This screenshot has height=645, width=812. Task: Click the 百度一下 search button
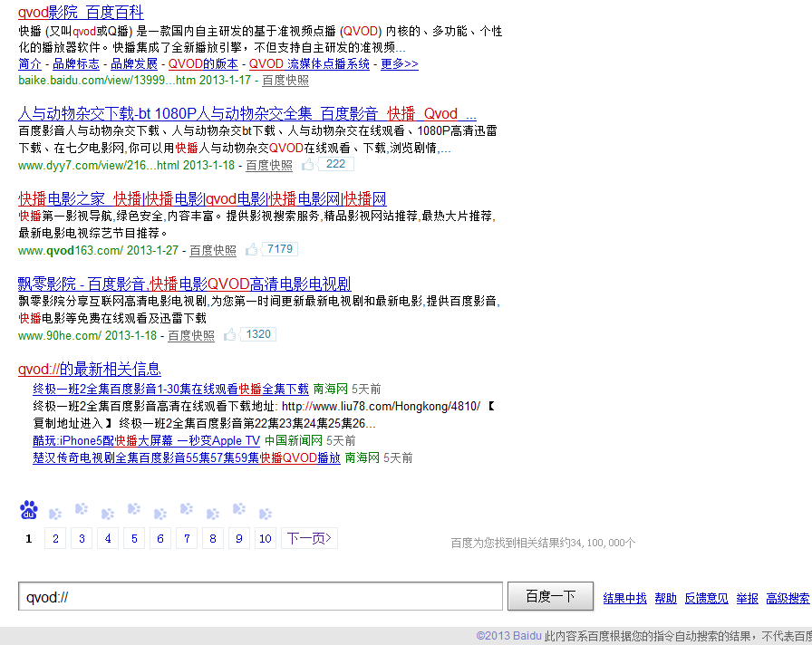click(x=550, y=596)
